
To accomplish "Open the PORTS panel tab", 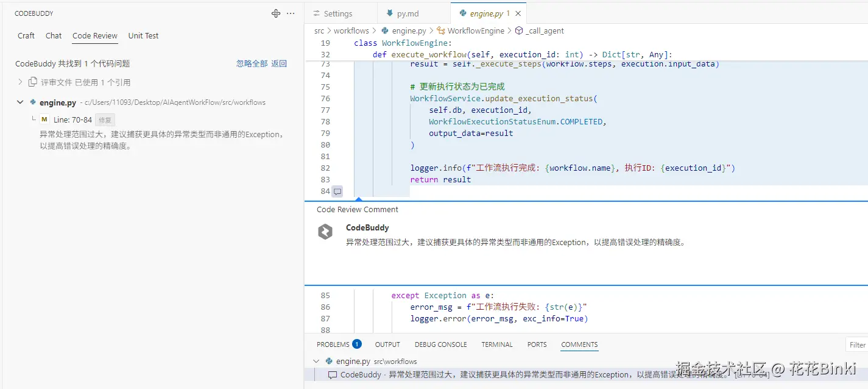I will (x=537, y=344).
